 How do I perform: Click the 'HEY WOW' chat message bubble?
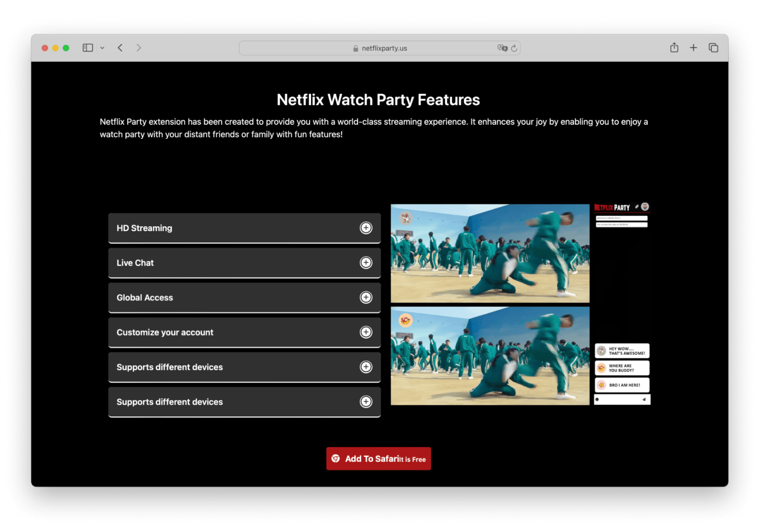click(x=622, y=351)
